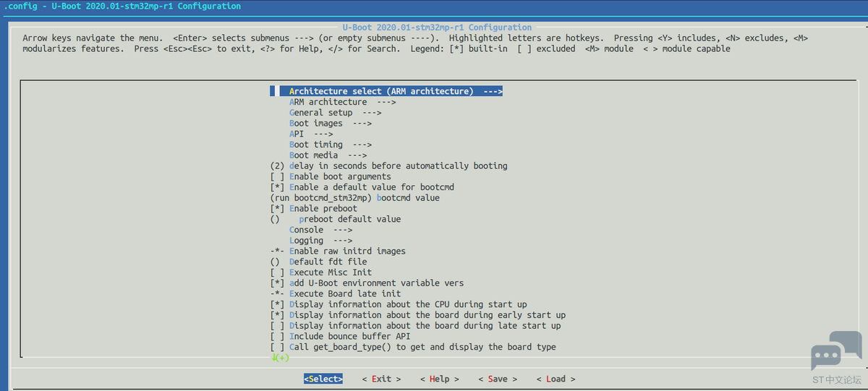Toggle board info during early start up
Image resolution: width=868 pixels, height=391 pixels.
point(417,315)
